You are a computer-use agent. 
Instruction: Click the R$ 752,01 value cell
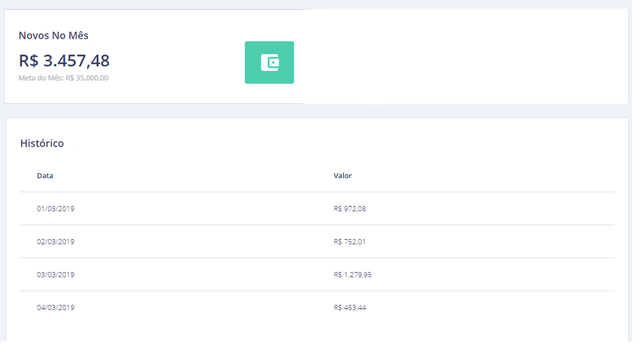pos(349,242)
